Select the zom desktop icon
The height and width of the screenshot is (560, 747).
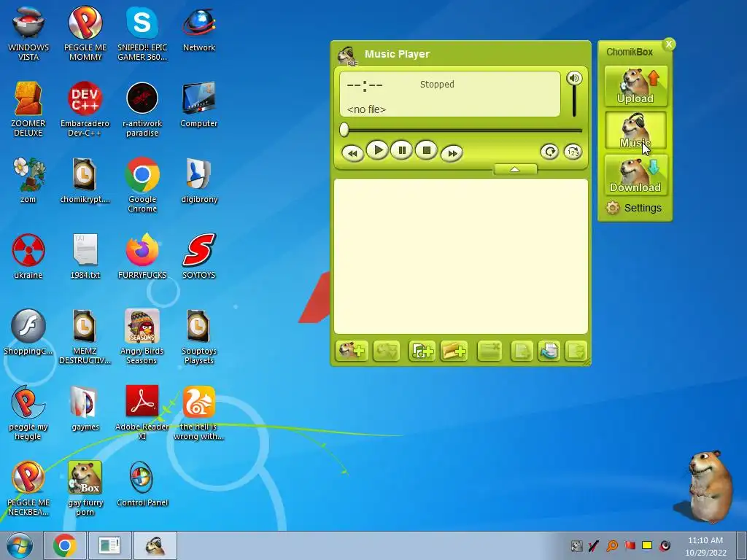tap(28, 181)
